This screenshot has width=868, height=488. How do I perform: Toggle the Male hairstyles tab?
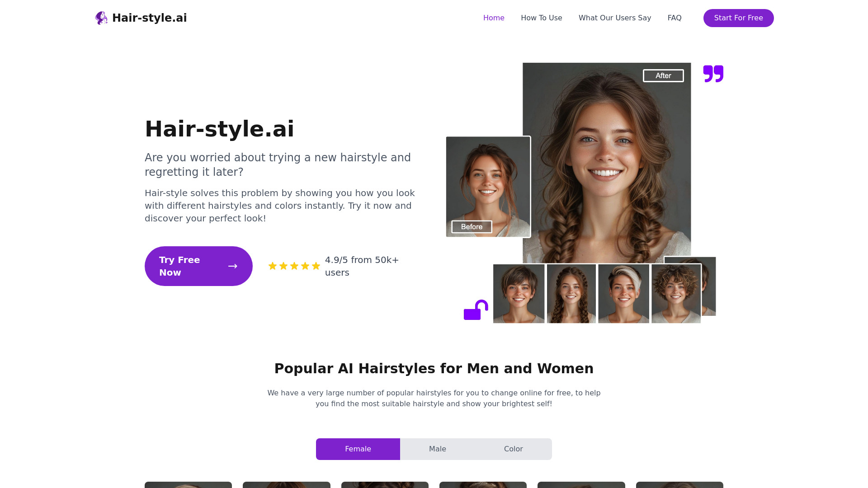click(438, 449)
